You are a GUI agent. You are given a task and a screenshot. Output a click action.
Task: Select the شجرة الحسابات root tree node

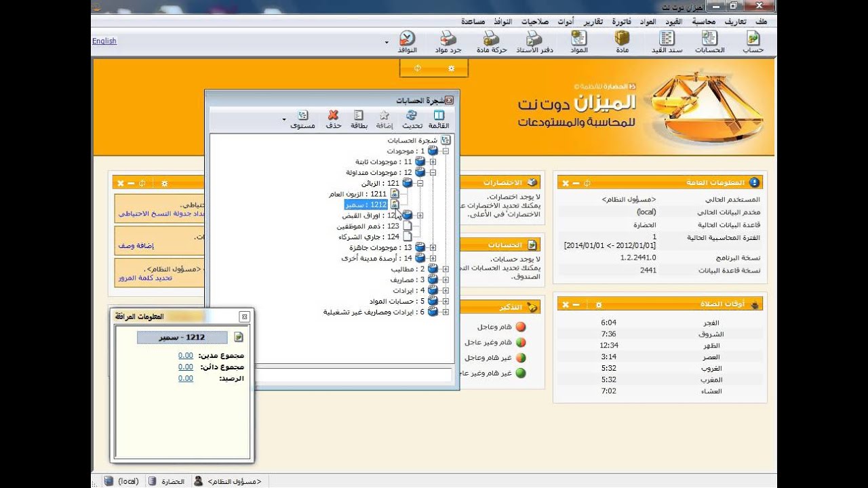[x=412, y=140]
